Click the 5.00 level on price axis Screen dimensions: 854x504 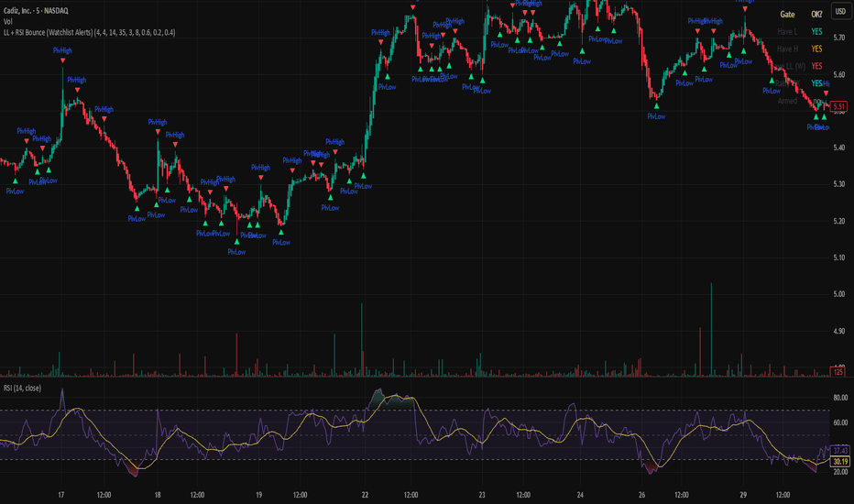click(839, 294)
